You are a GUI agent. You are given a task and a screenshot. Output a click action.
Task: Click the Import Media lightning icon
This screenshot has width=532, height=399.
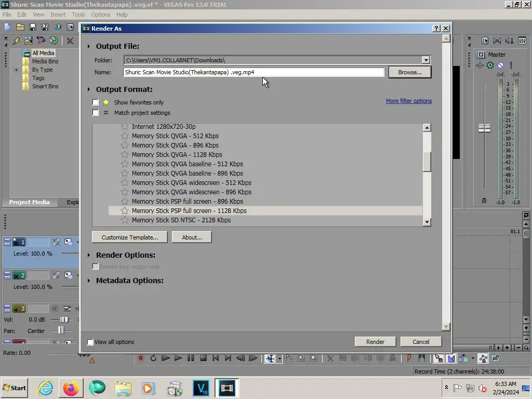(x=16, y=41)
